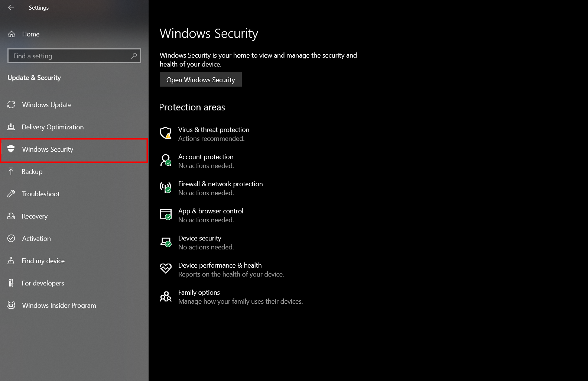Open the Backup settings page

(x=32, y=172)
